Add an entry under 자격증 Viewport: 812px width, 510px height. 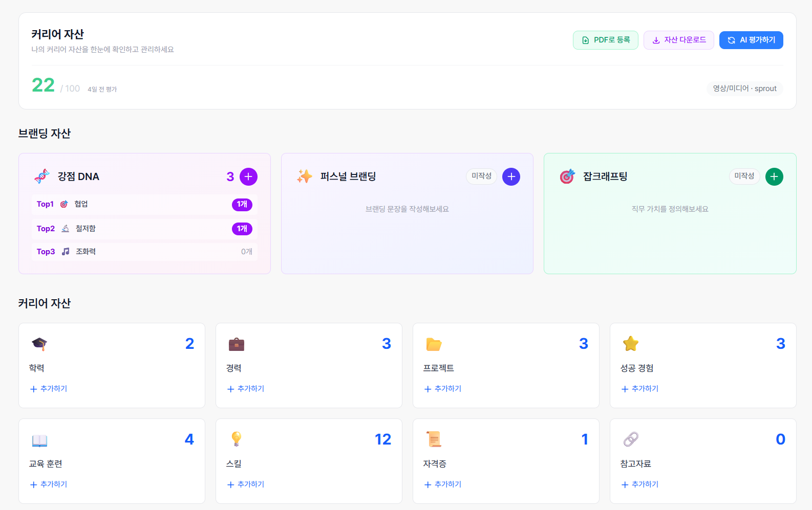(x=443, y=484)
